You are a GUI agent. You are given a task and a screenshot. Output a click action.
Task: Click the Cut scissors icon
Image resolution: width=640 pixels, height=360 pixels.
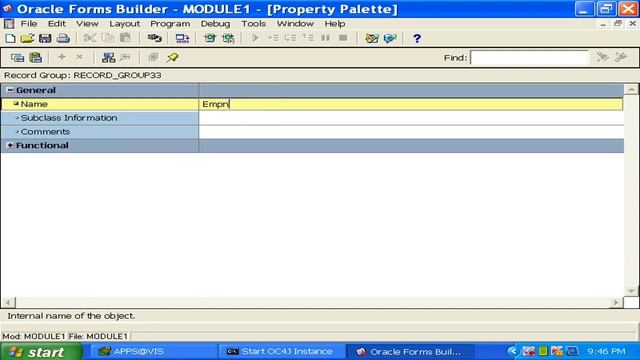click(x=89, y=38)
